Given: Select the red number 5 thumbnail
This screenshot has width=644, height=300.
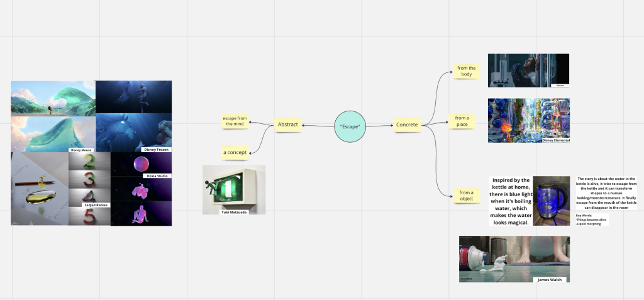Looking at the screenshot, I should click(x=89, y=216).
